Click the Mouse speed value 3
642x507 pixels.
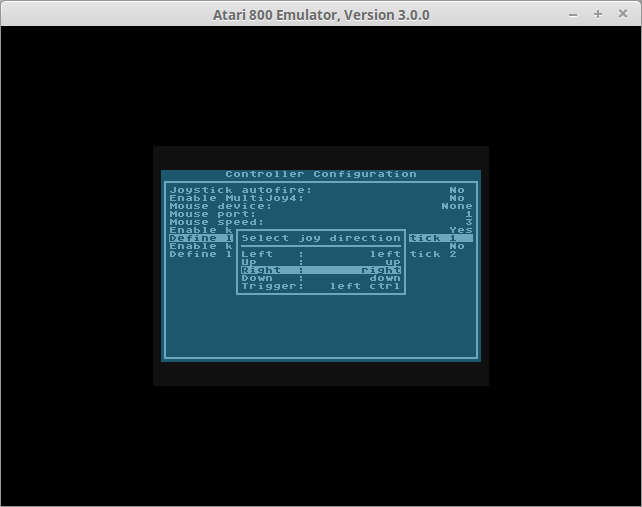(469, 222)
